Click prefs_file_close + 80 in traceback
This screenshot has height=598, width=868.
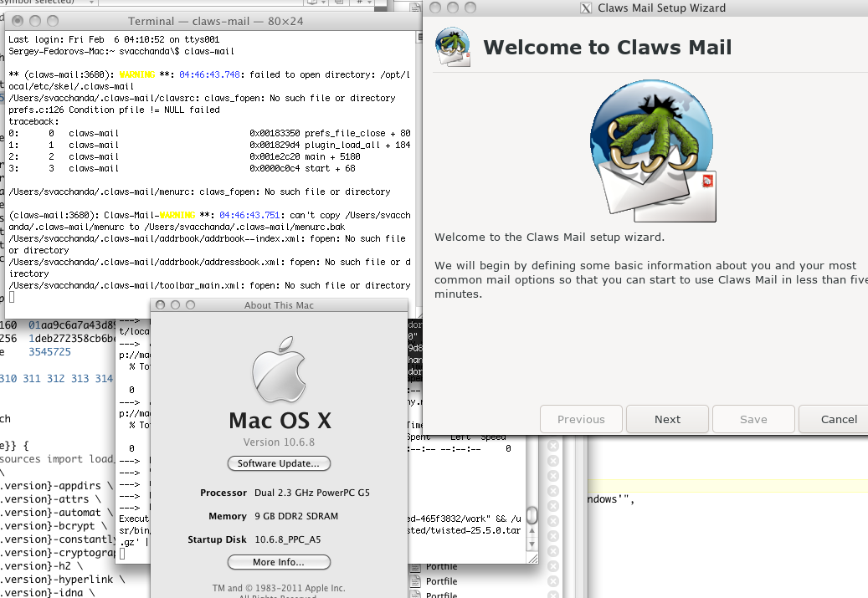[x=357, y=133]
